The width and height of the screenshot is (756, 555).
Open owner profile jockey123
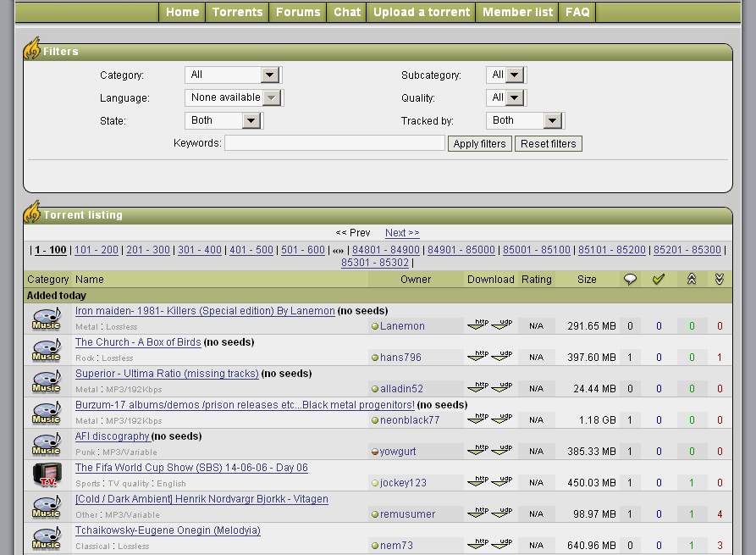click(x=403, y=483)
